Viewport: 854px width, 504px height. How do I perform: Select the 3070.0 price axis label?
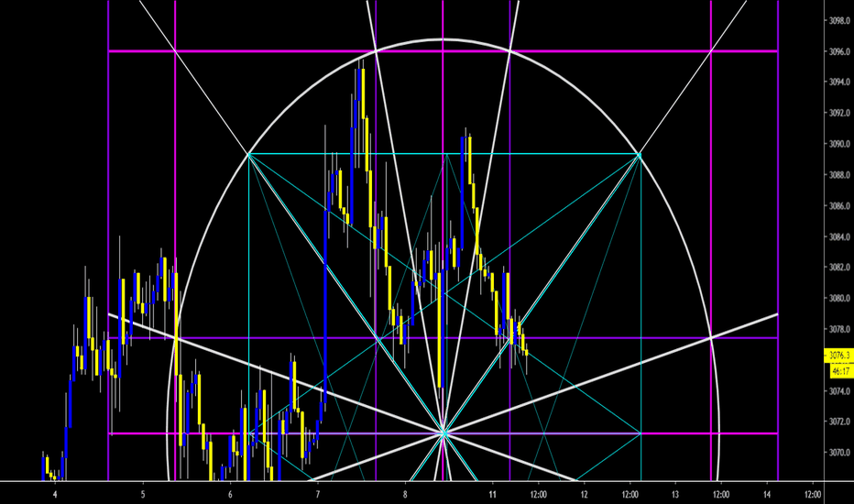click(839, 453)
